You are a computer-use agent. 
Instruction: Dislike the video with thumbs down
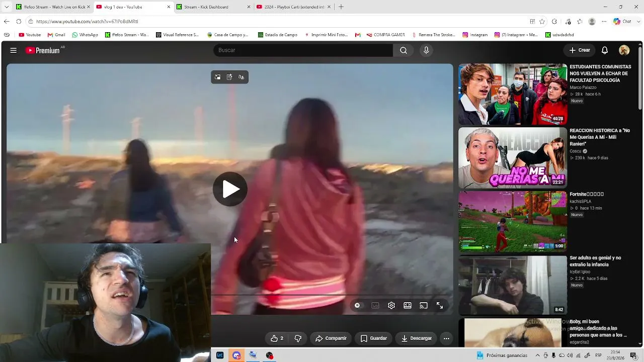(x=298, y=338)
